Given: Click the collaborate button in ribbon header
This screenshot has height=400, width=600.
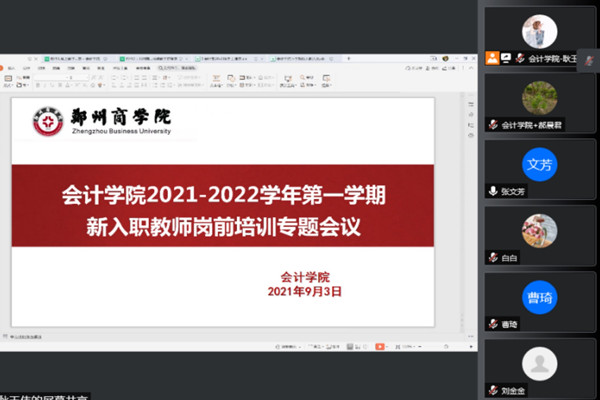Looking at the screenshot, I should pos(432,68).
